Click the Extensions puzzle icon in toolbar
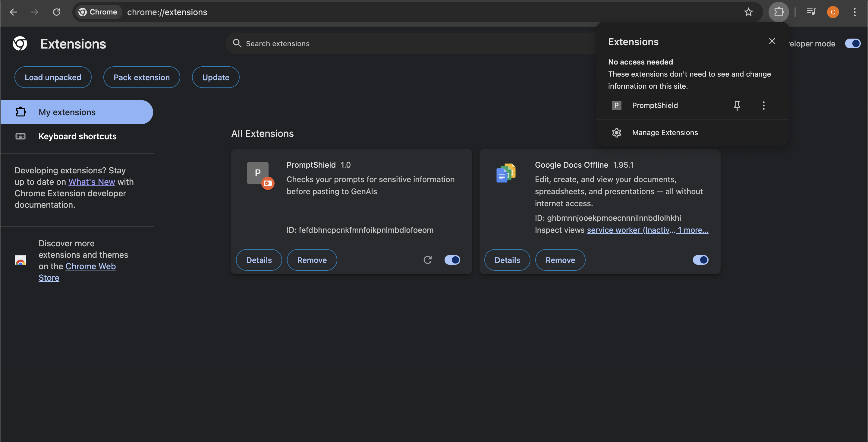 point(778,12)
